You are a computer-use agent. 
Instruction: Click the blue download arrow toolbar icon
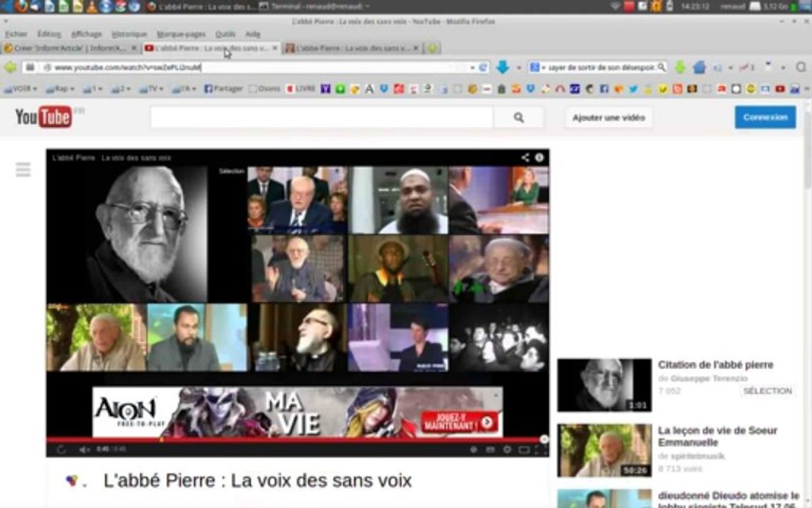503,67
